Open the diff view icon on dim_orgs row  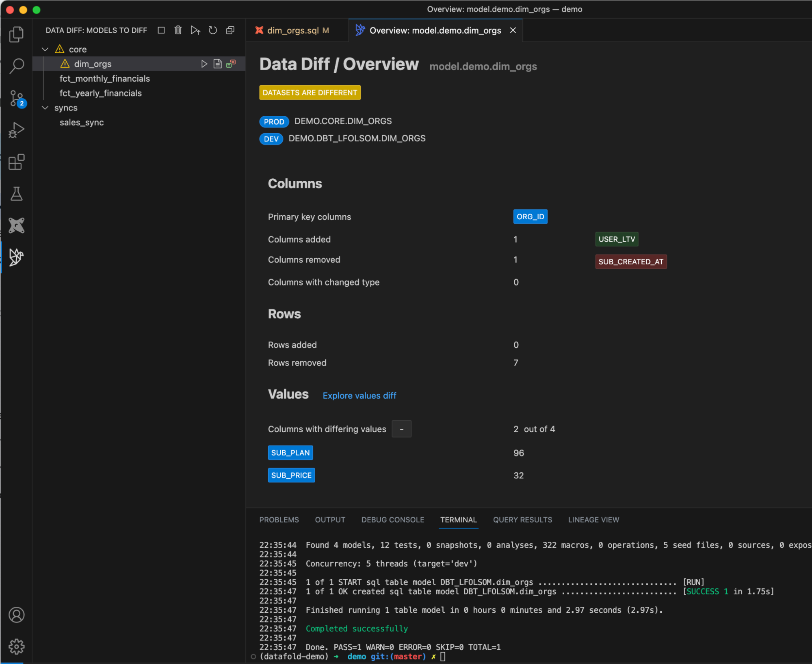pyautogui.click(x=231, y=64)
